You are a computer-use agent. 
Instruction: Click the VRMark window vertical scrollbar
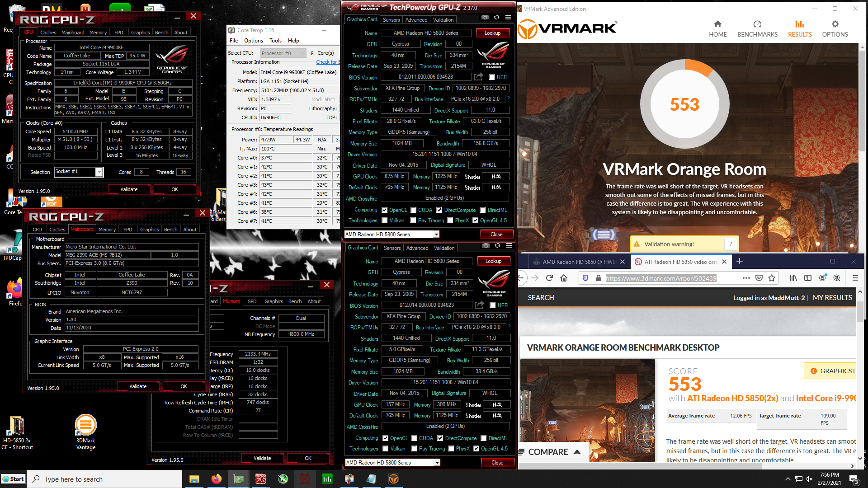863,147
